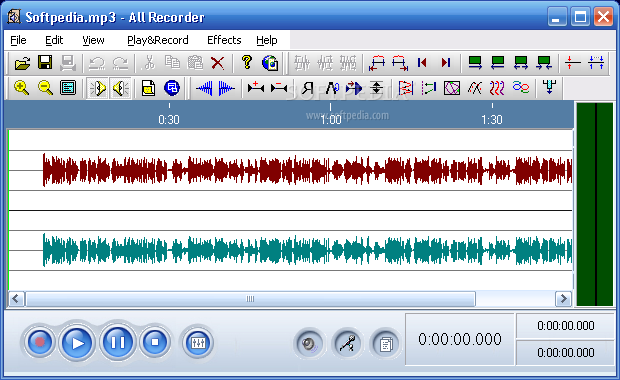The image size is (620, 380).
Task: Open the Edit menu
Action: coord(54,40)
